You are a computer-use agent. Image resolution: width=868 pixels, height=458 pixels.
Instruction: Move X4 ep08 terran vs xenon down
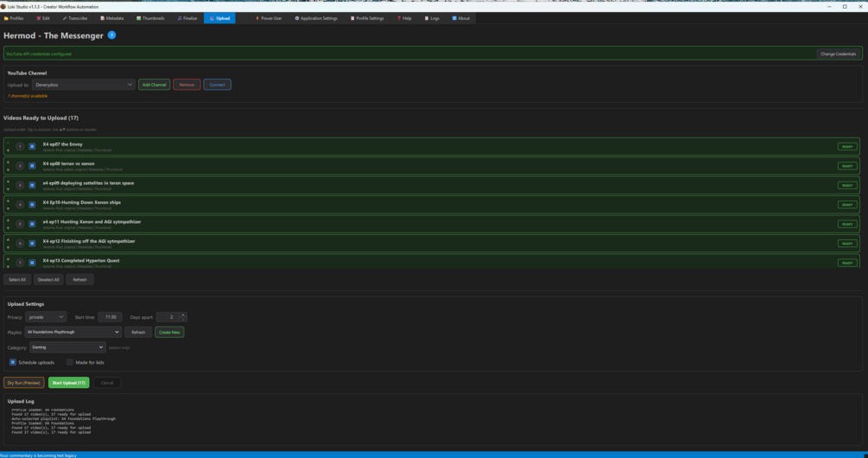tap(9, 170)
